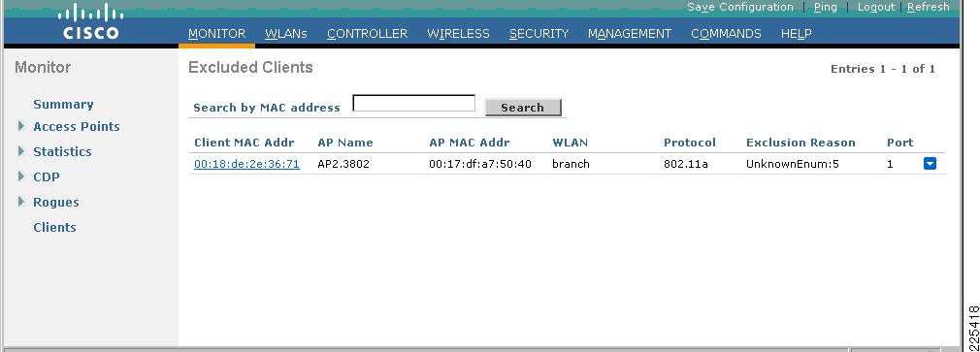Screen dimensions: 980x352
Task: Open the HELP menu
Action: pyautogui.click(x=797, y=34)
